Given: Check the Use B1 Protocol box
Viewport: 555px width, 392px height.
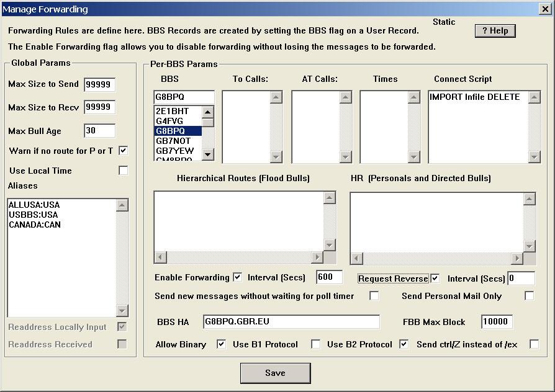Looking at the screenshot, I should tap(315, 344).
